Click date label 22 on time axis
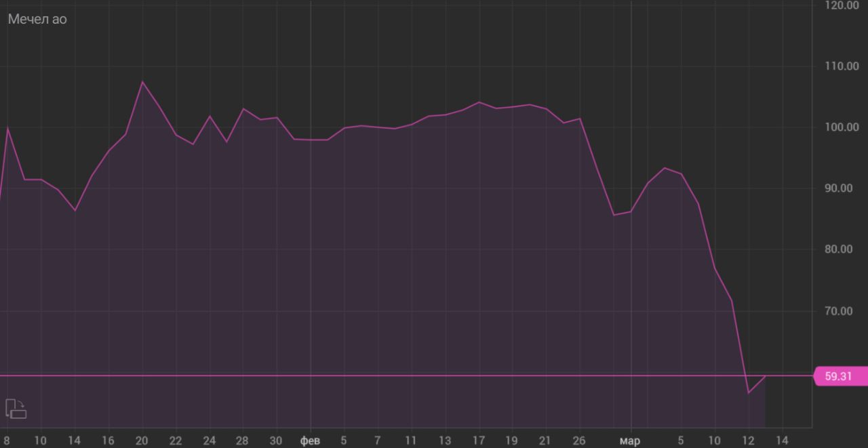The width and height of the screenshot is (868, 448). point(175,441)
